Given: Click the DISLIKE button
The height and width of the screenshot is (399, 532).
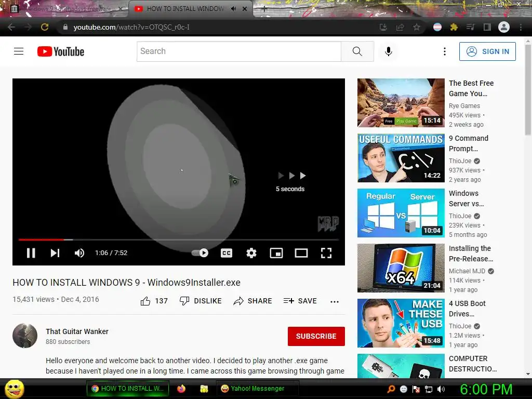Looking at the screenshot, I should [201, 301].
